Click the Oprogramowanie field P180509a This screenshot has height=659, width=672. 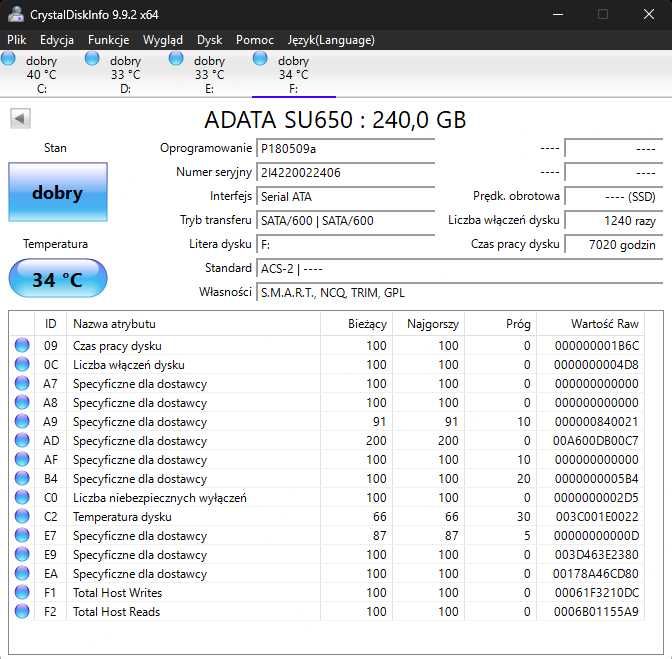click(x=345, y=149)
